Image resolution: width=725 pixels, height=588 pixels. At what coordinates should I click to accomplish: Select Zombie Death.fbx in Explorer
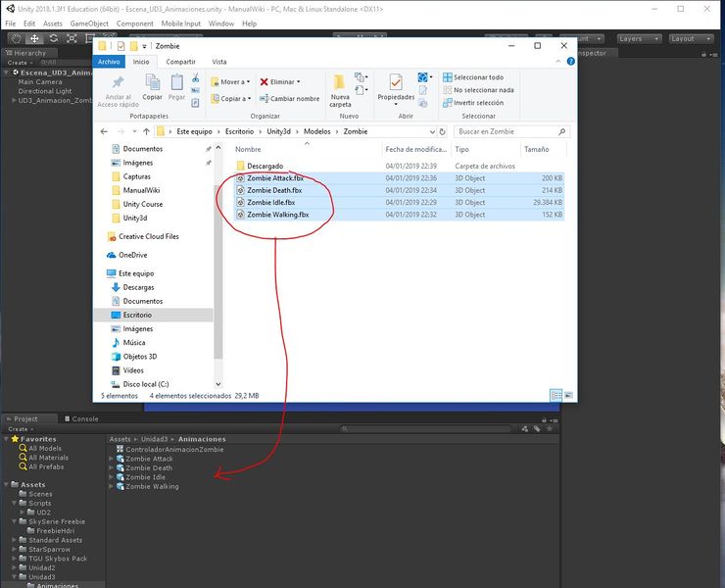(274, 190)
